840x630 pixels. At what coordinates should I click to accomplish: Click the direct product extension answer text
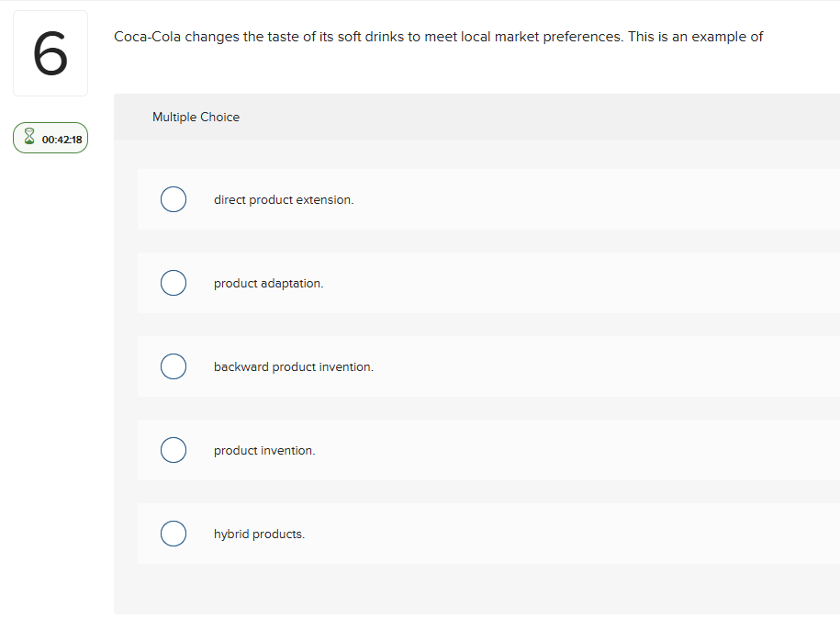tap(285, 199)
